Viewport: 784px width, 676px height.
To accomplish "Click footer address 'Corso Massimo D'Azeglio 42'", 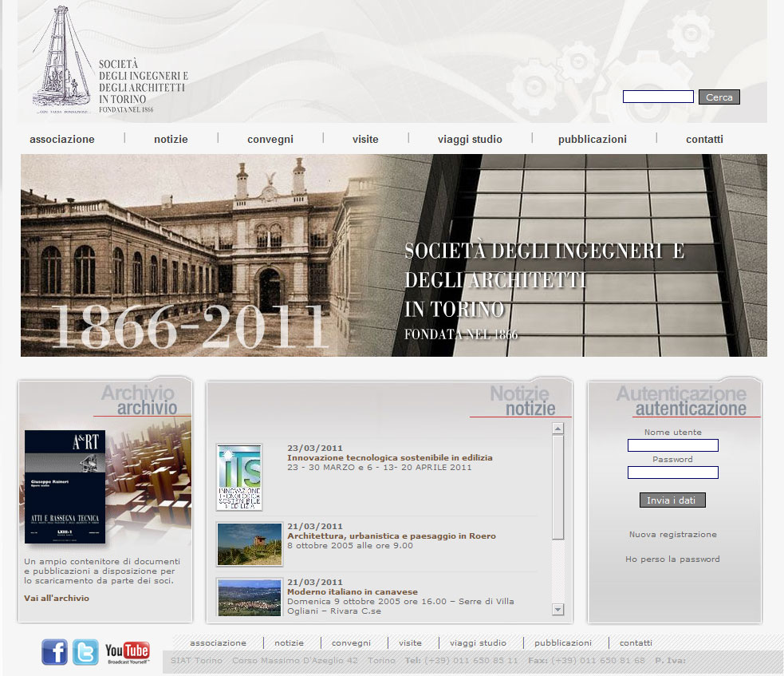I will point(295,661).
